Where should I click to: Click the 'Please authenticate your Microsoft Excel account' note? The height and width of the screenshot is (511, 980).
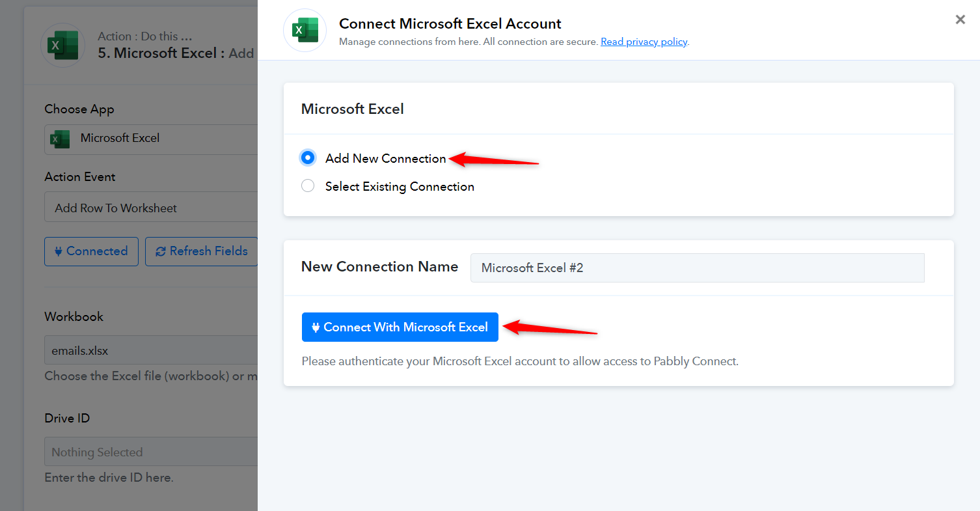tap(520, 361)
